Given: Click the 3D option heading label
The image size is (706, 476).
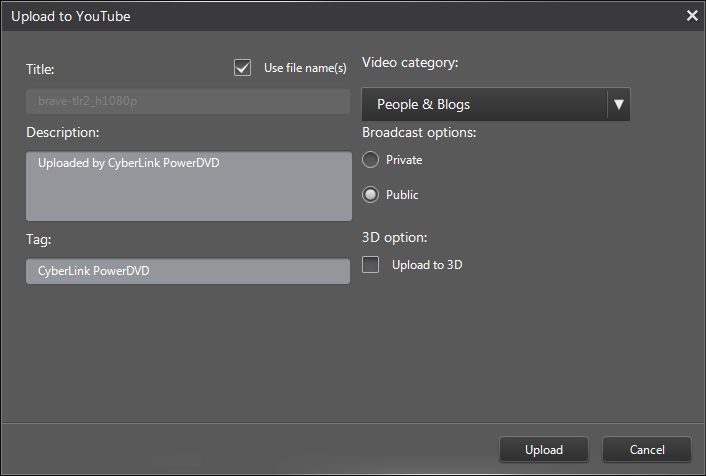Looking at the screenshot, I should (x=395, y=238).
